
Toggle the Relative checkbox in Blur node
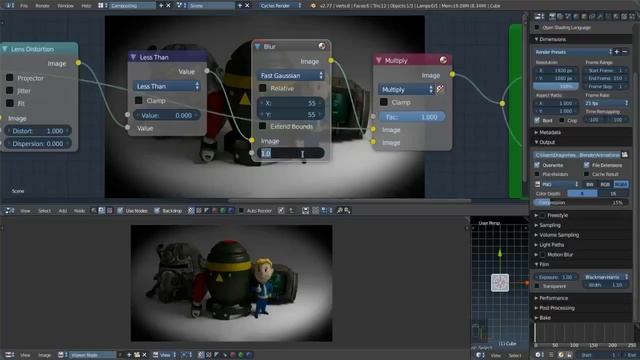tap(263, 88)
